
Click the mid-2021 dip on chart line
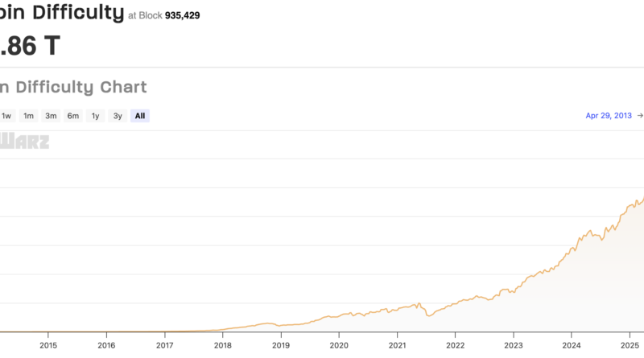[430, 316]
